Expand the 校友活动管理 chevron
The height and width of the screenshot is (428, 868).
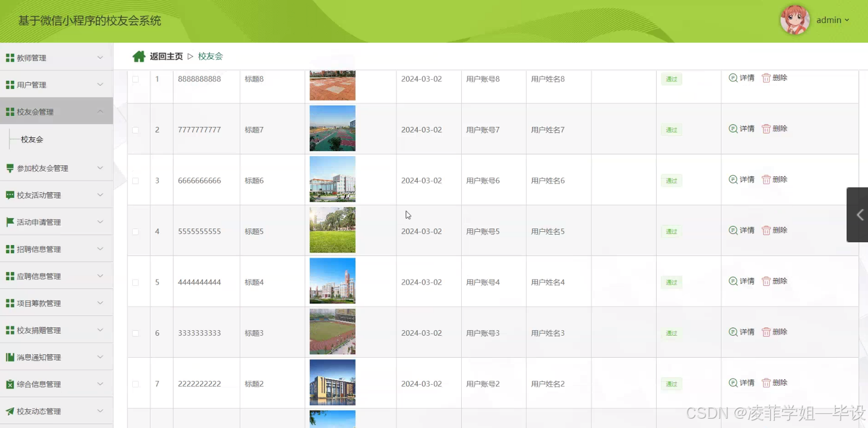[x=100, y=194]
